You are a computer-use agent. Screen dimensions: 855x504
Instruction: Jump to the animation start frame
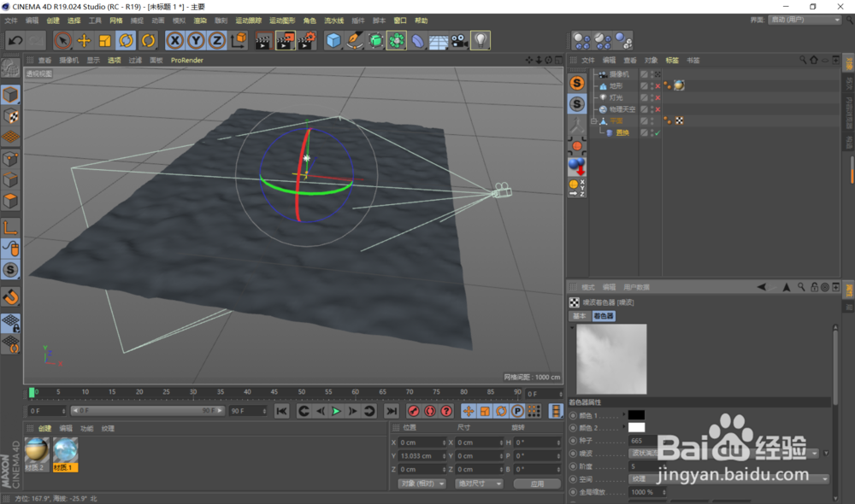[281, 412]
